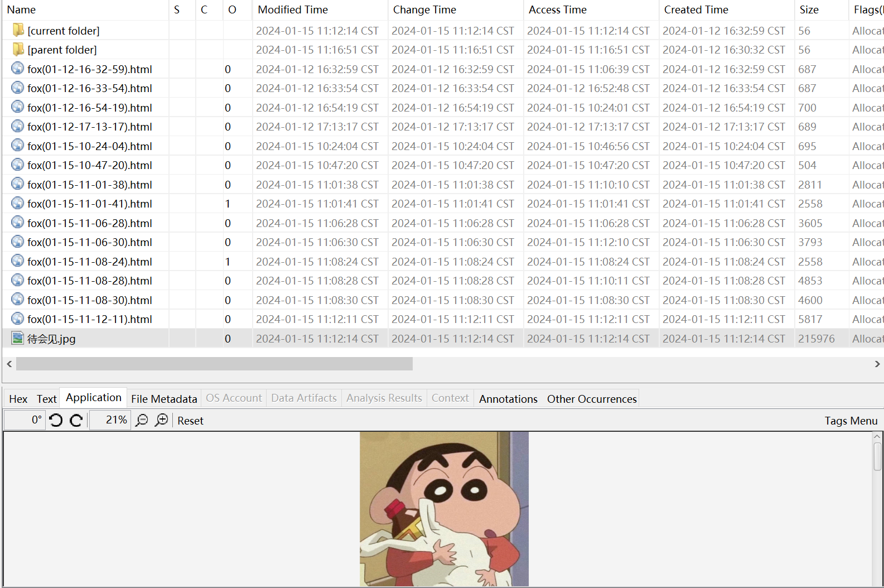Image resolution: width=884 pixels, height=588 pixels.
Task: Click the 待会见.jpg image file icon
Action: pos(18,338)
